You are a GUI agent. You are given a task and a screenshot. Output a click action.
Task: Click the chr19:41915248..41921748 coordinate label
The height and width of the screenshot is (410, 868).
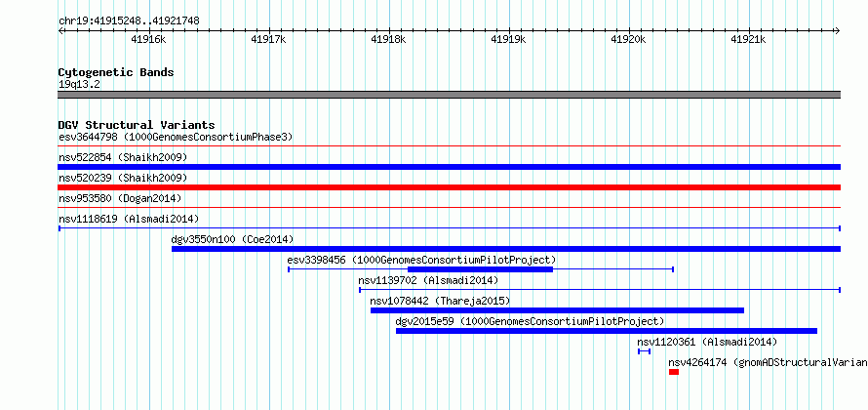(129, 21)
